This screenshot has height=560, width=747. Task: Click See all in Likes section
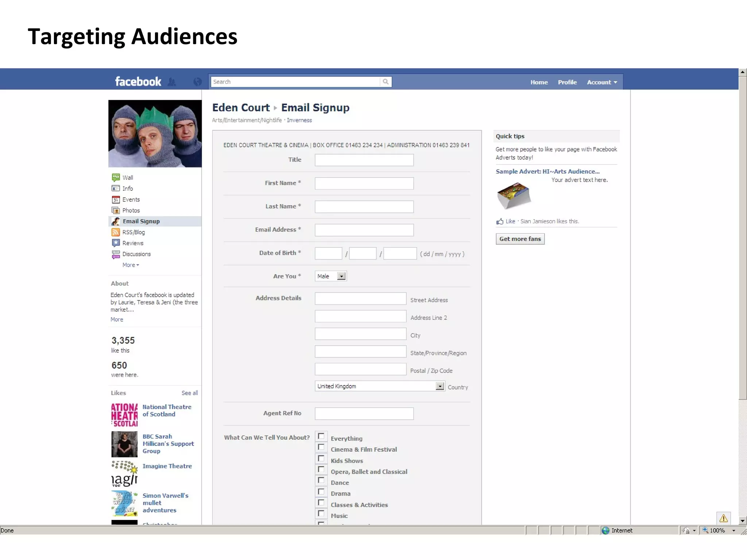click(190, 393)
